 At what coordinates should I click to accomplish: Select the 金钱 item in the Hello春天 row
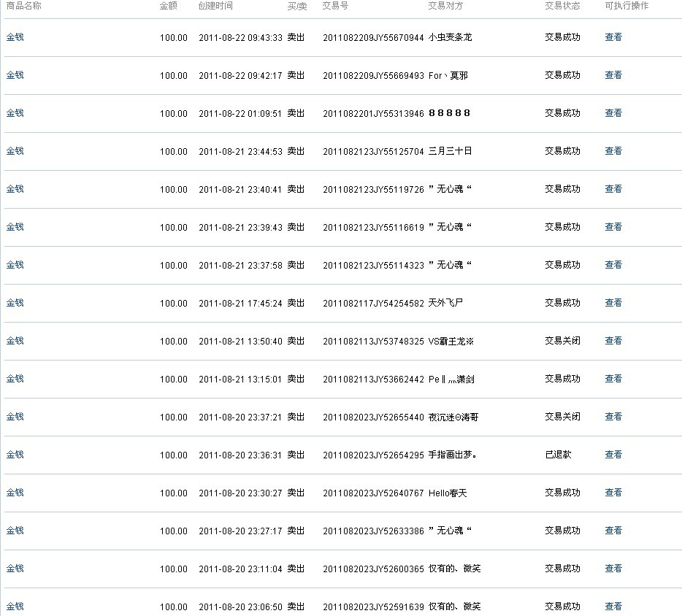(15, 493)
